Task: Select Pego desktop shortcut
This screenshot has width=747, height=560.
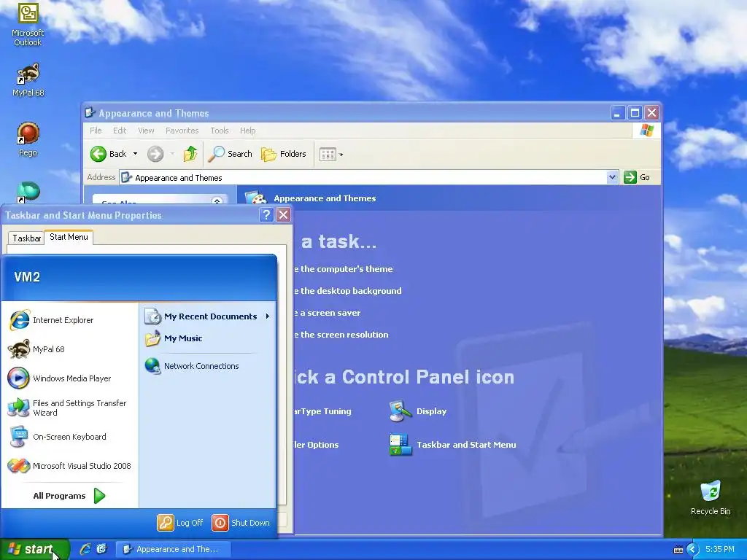Action: tap(28, 139)
